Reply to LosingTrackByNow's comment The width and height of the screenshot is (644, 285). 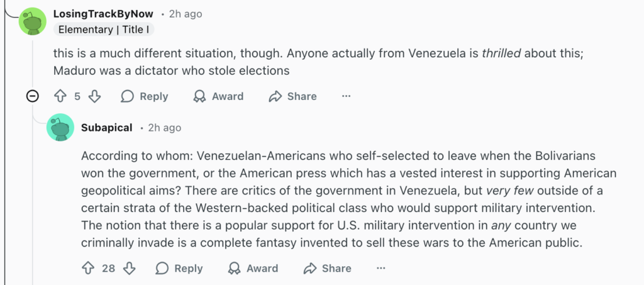(x=145, y=96)
